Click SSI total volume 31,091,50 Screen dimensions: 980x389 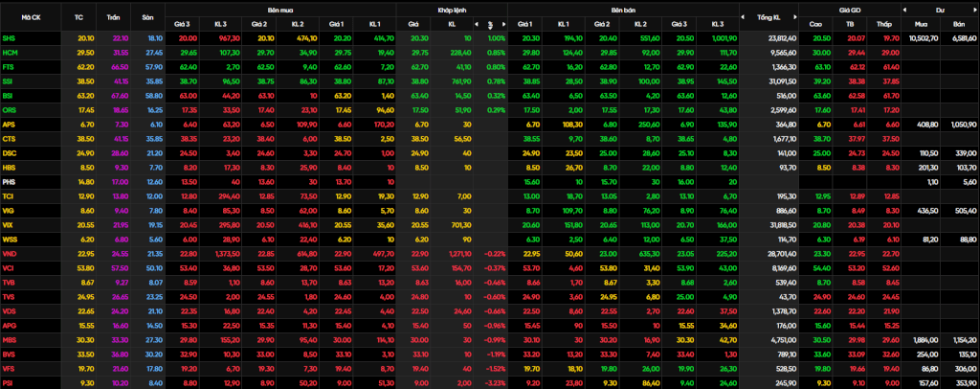tap(783, 81)
